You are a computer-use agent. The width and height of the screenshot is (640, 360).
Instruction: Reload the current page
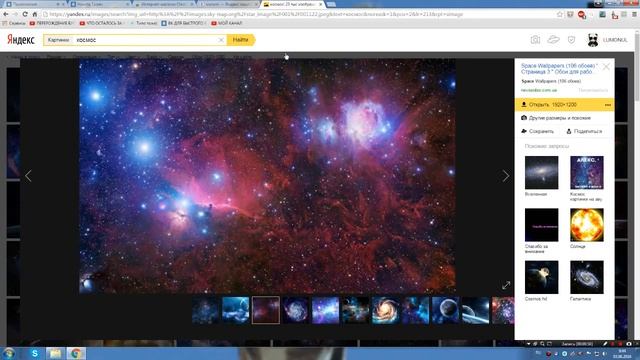click(x=25, y=14)
